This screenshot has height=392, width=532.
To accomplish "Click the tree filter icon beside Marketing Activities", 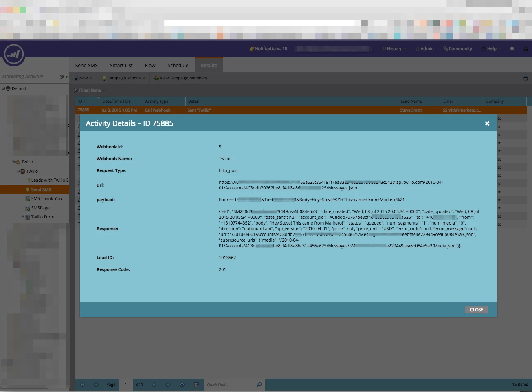I will point(64,77).
